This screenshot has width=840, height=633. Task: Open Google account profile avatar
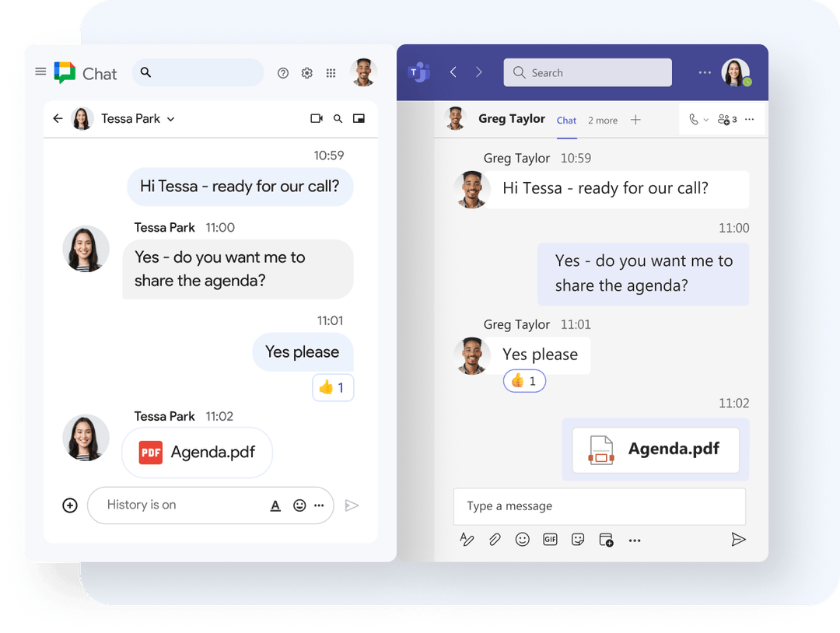click(364, 72)
